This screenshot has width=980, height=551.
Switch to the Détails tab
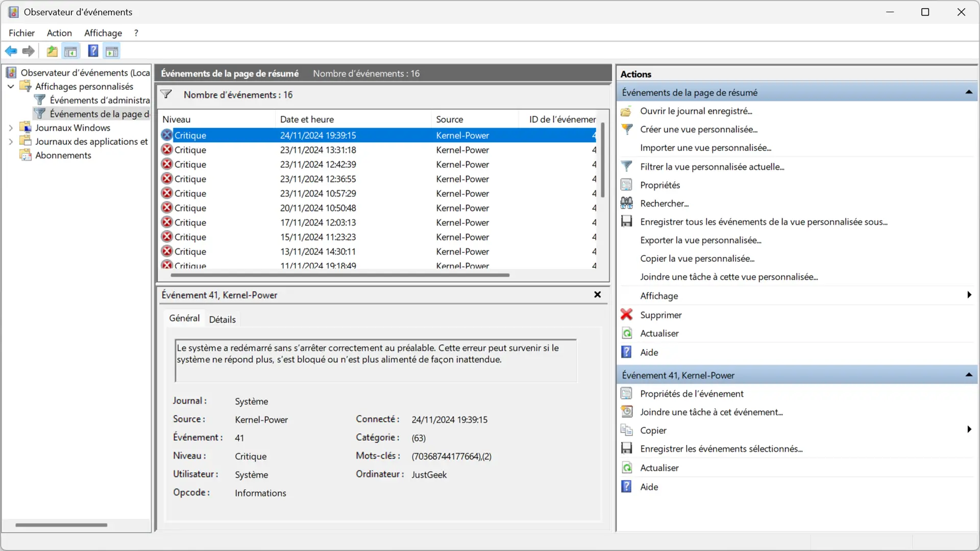tap(223, 319)
